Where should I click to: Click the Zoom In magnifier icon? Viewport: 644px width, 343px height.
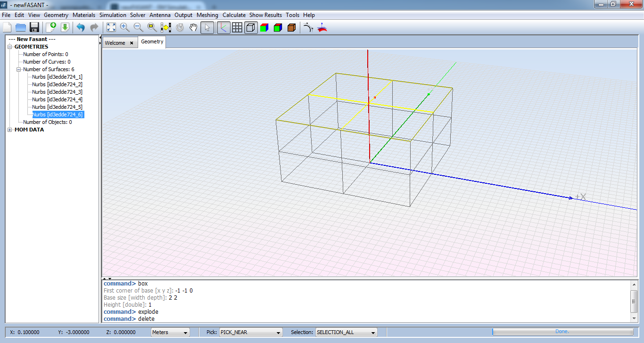pos(124,27)
